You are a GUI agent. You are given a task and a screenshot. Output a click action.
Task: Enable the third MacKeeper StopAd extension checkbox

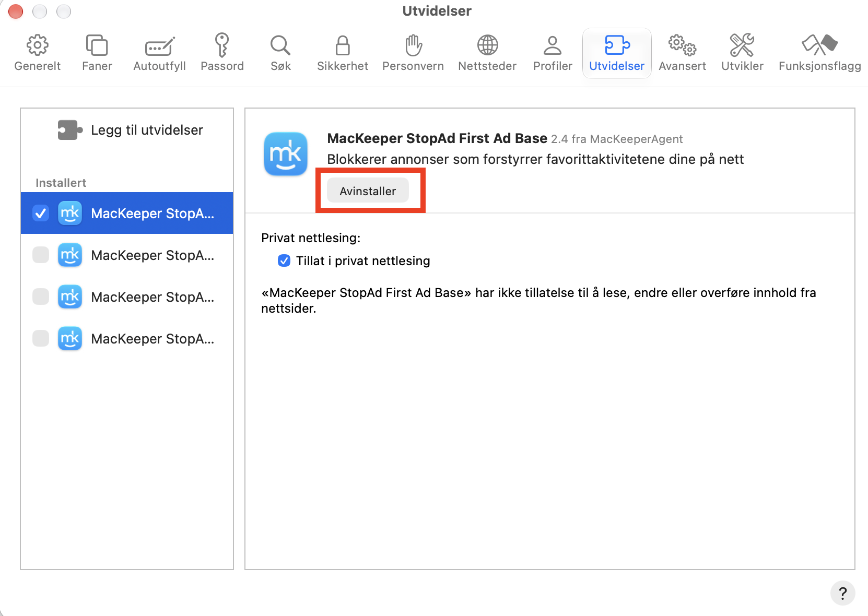41,297
